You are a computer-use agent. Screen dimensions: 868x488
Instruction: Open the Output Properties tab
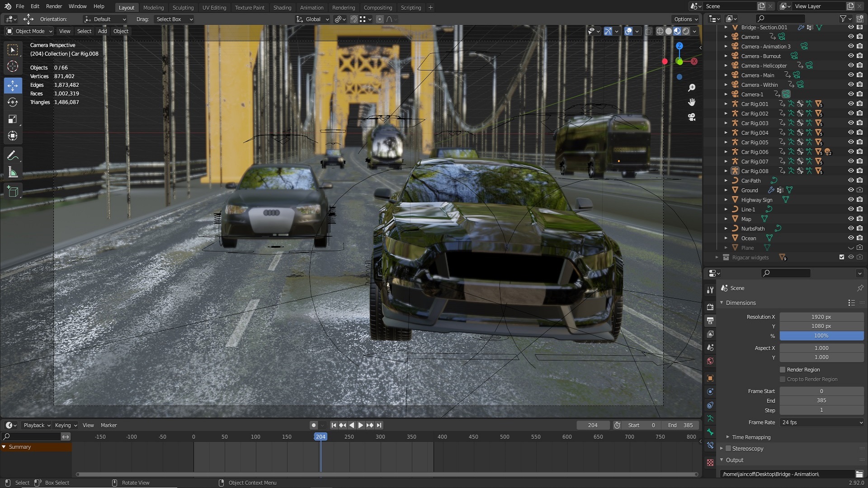[x=710, y=321]
